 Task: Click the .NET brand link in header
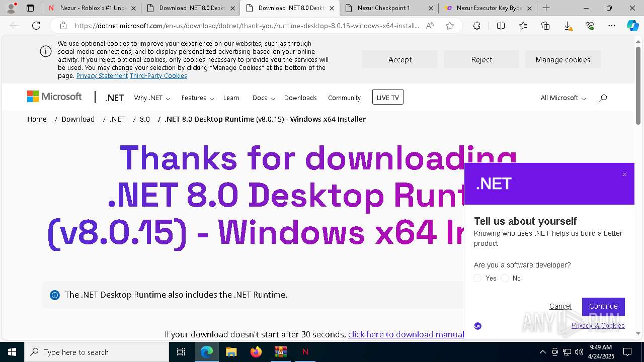coord(114,98)
